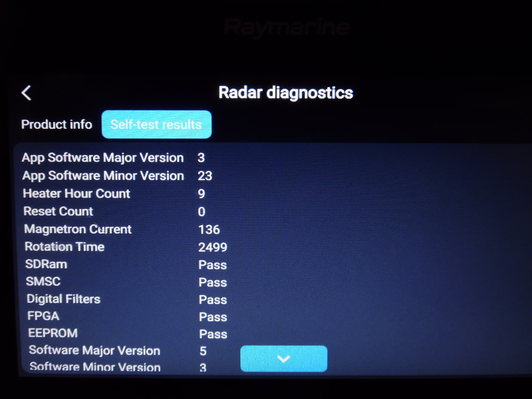The height and width of the screenshot is (399, 532).
Task: Select the Software Major Version label
Action: pyautogui.click(x=95, y=350)
